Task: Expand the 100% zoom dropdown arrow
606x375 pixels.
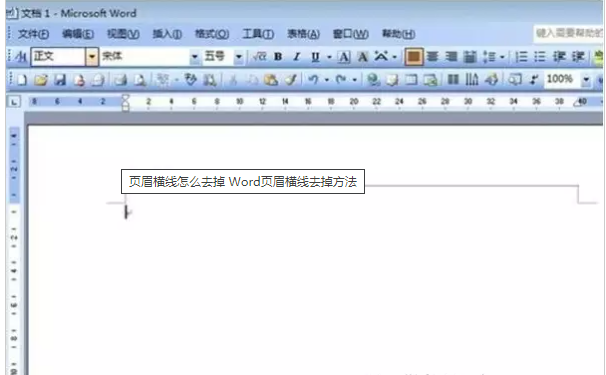Action: (586, 80)
